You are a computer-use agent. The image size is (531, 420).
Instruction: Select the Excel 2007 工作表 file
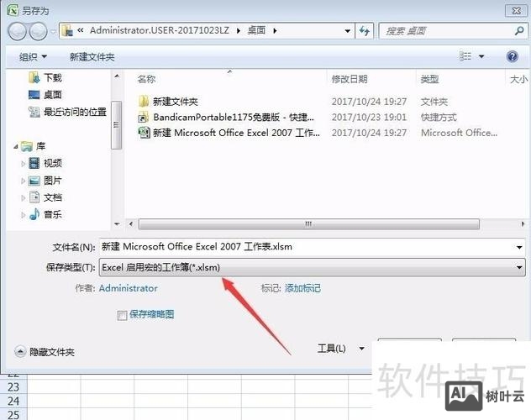coord(235,133)
